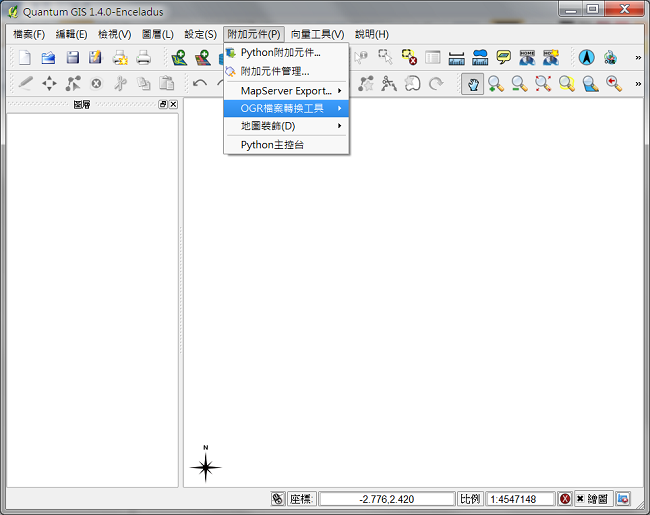Screen dimensions: 650x515
Task: Expand the second toolbar overflow chevron
Action: (638, 84)
